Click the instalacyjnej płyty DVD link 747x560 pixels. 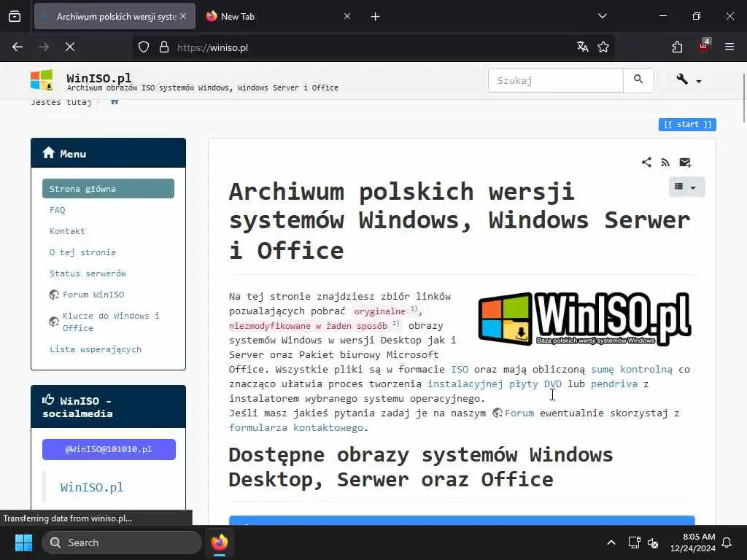(494, 384)
